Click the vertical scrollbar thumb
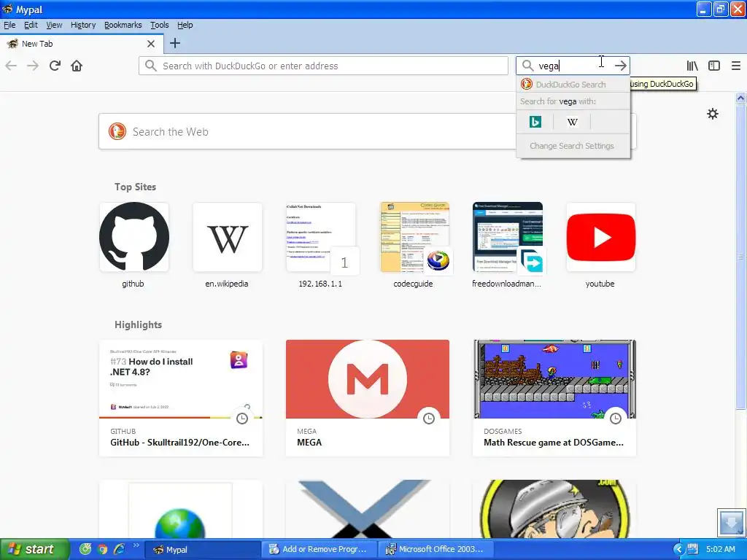This screenshot has height=560, width=747. coord(740,256)
